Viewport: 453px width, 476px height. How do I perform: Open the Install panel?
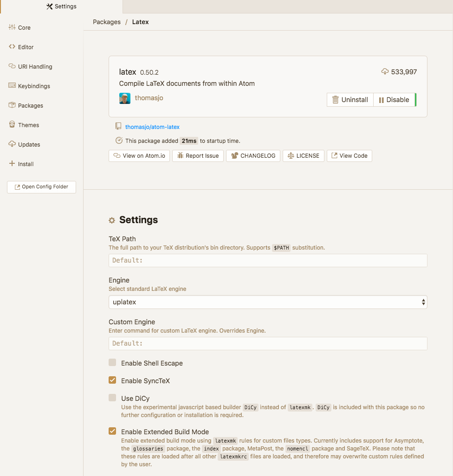26,164
